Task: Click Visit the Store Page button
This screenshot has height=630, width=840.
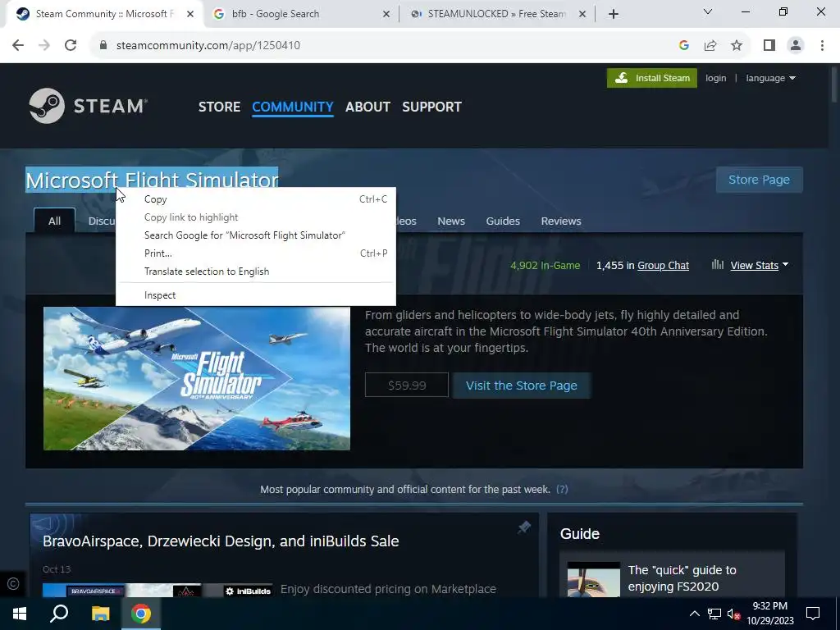Action: tap(521, 386)
